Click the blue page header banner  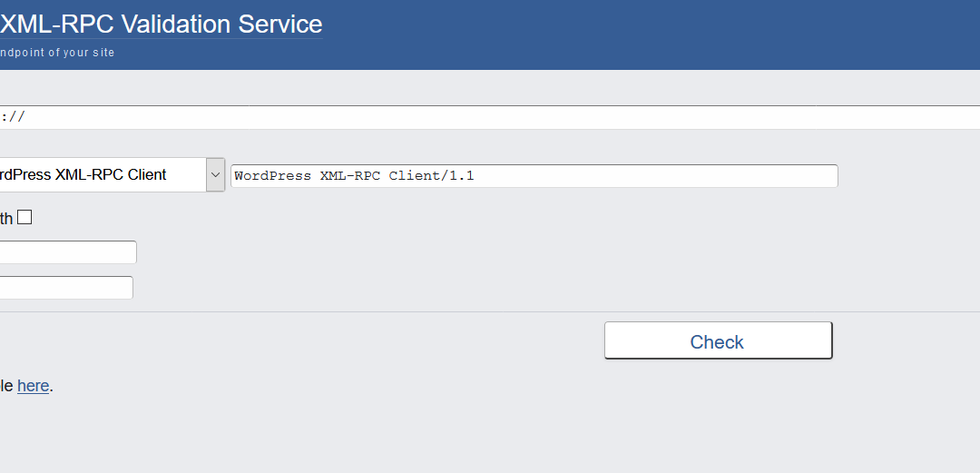click(490, 35)
